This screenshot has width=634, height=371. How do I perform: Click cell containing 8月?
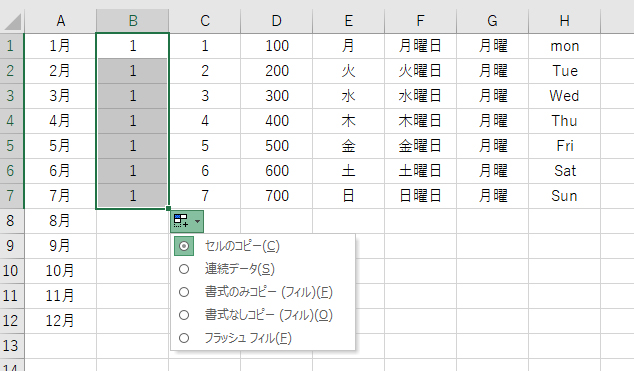[60, 221]
